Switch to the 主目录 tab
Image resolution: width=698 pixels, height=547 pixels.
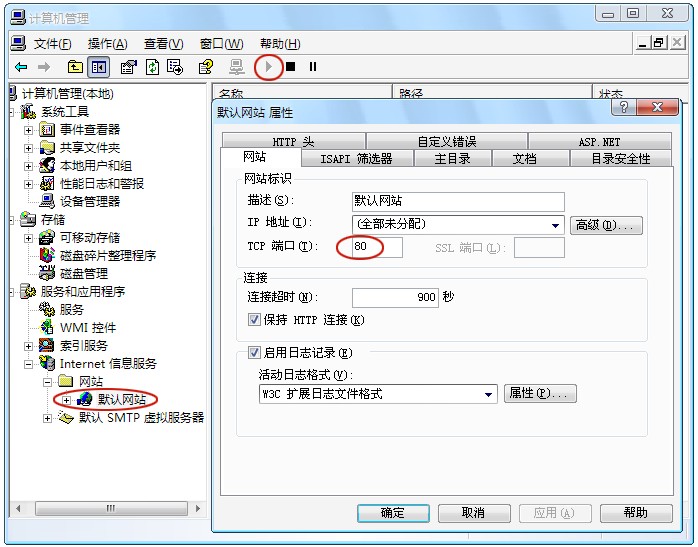pyautogui.click(x=452, y=158)
